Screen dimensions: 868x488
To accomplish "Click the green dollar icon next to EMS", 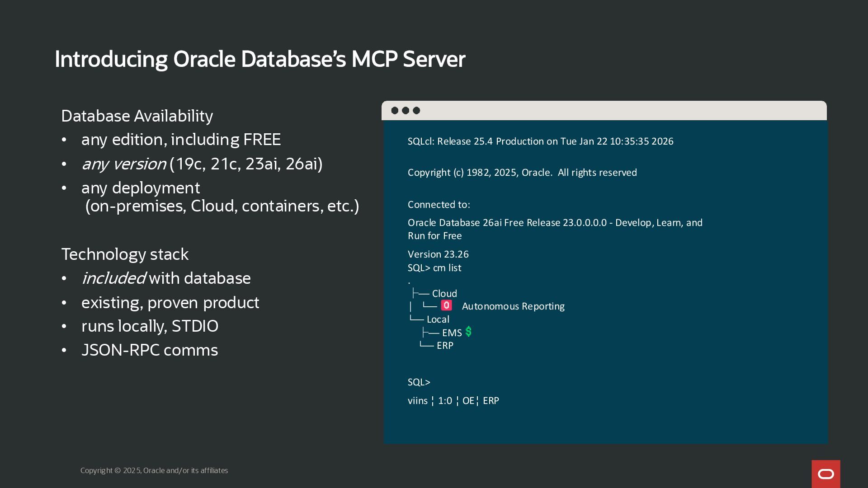I will [468, 332].
